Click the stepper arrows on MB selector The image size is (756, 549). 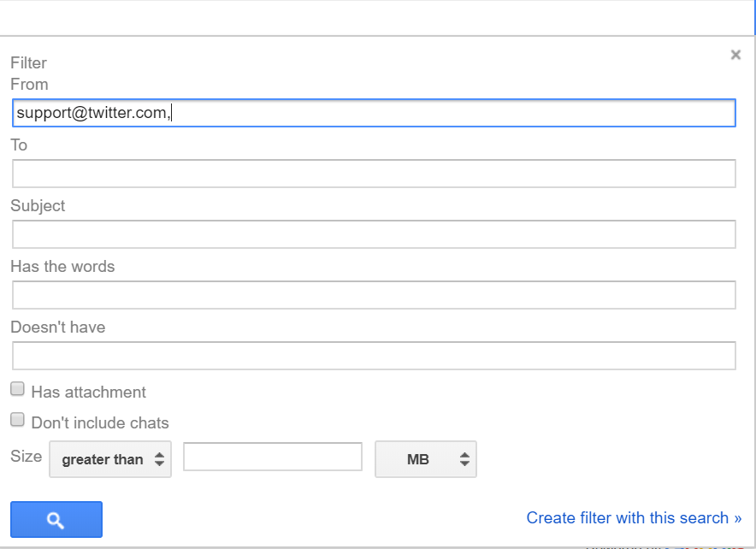[464, 459]
